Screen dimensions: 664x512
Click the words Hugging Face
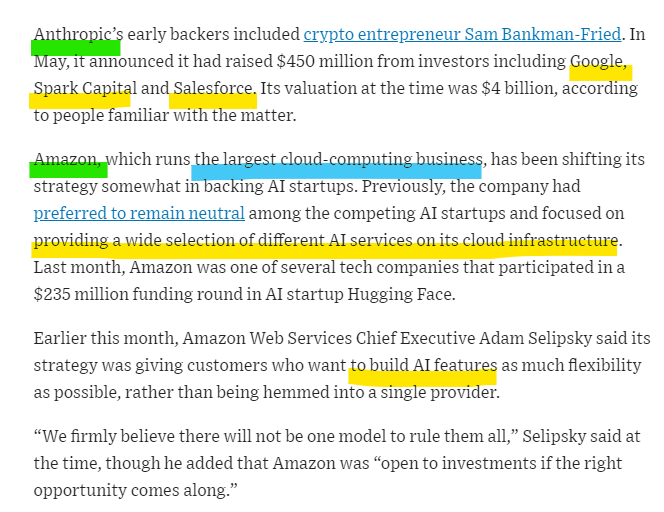click(401, 294)
